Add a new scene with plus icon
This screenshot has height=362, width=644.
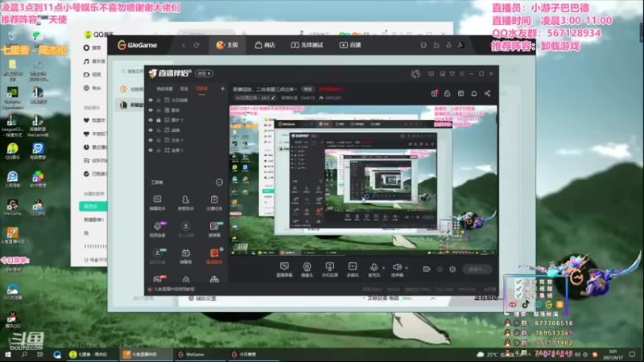[x=223, y=88]
